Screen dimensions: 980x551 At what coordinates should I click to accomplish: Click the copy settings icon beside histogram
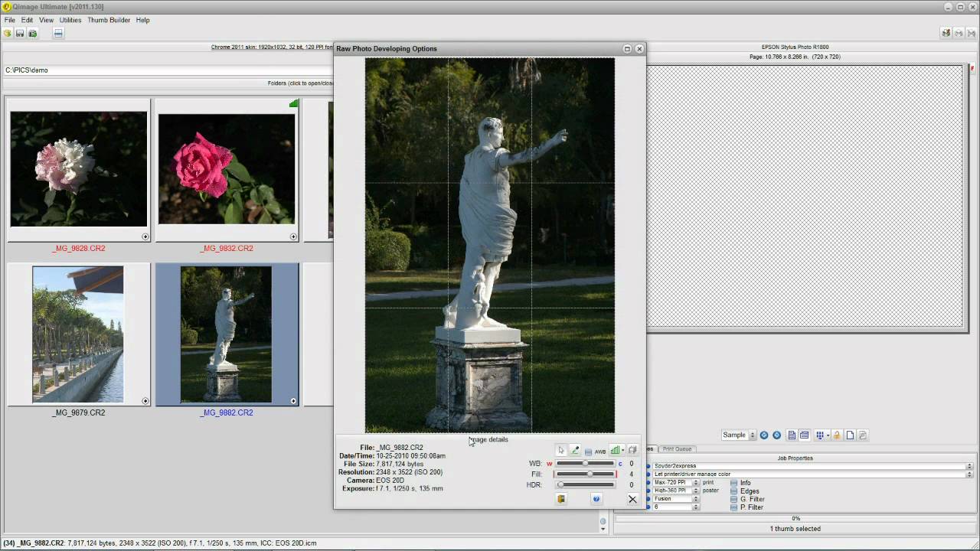point(632,451)
